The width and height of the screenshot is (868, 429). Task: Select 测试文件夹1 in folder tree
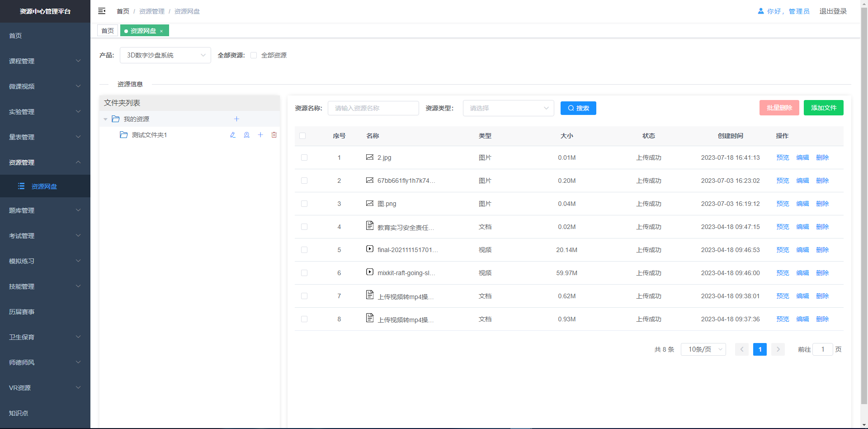pyautogui.click(x=149, y=135)
